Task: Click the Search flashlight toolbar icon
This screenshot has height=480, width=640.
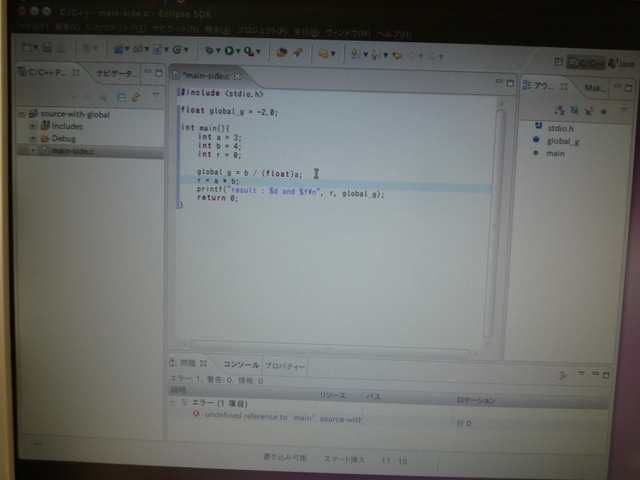Action: tap(298, 52)
